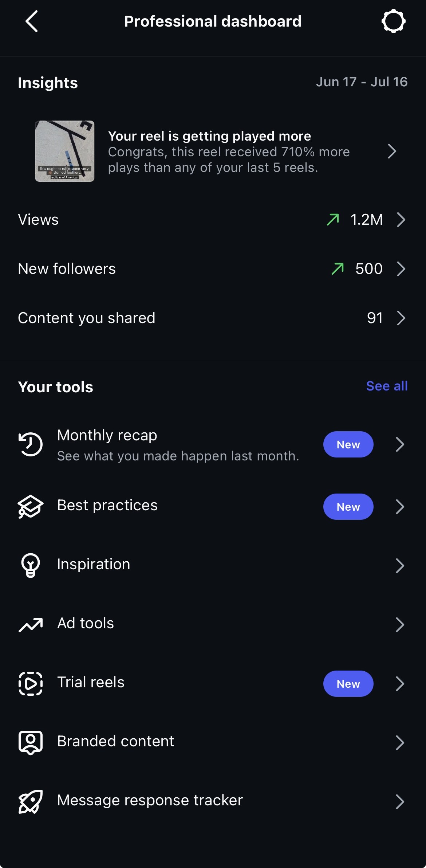Tap the back arrow icon
This screenshot has width=426, height=868.
click(x=32, y=21)
